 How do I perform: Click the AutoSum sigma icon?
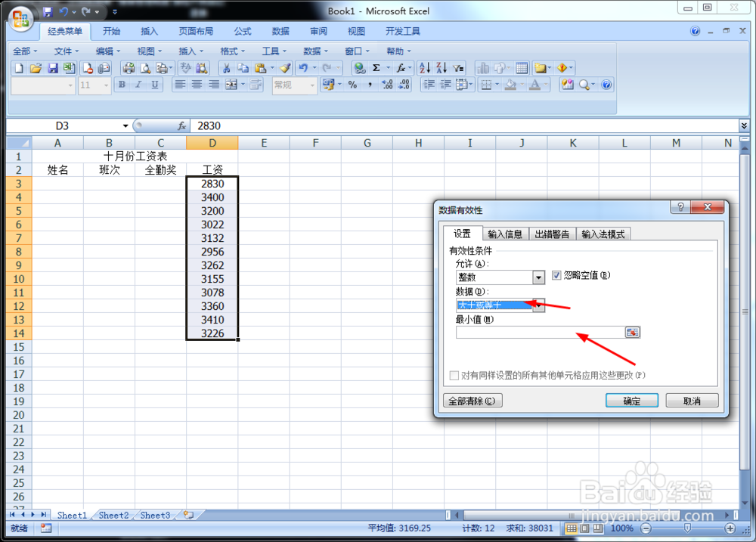pyautogui.click(x=376, y=68)
